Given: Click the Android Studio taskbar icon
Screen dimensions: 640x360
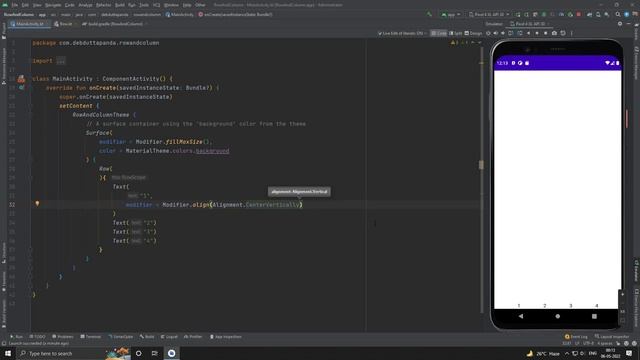Looking at the screenshot, I should [171, 353].
